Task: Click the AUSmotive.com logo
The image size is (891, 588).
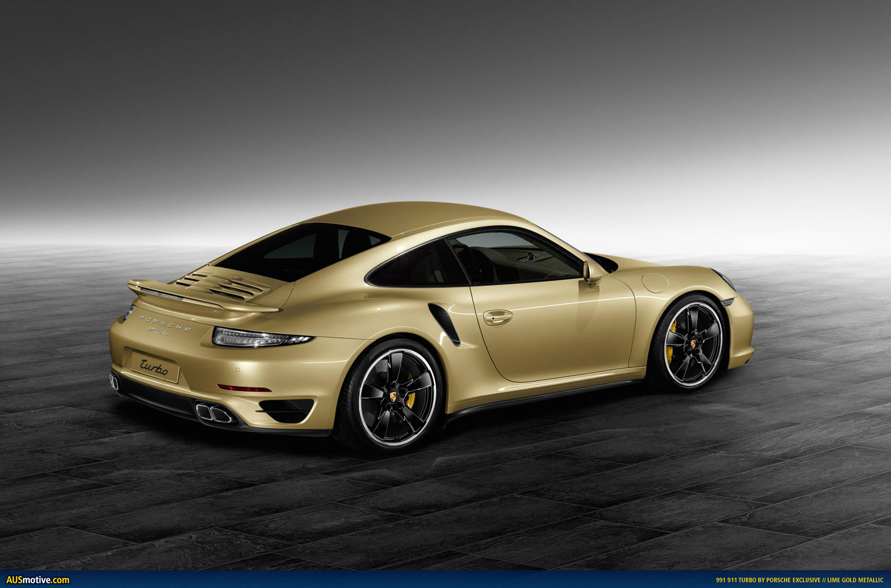Action: click(38, 580)
